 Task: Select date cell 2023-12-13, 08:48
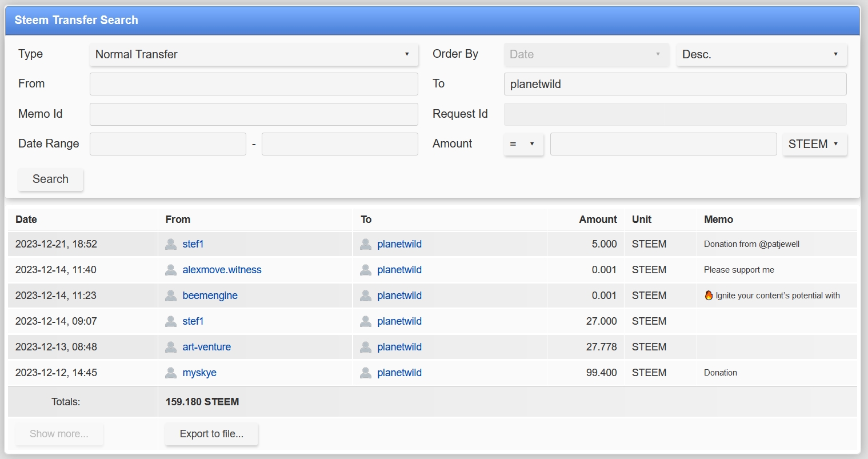[56, 347]
